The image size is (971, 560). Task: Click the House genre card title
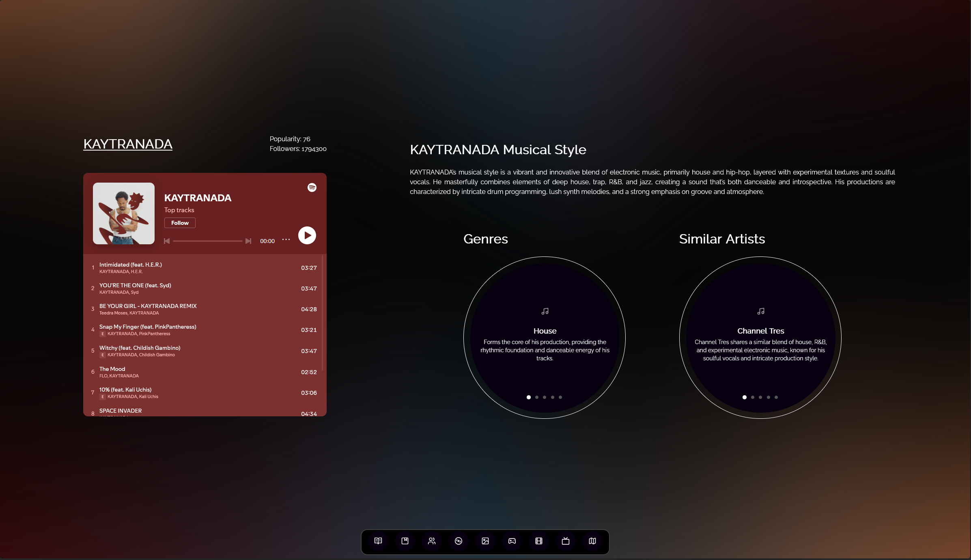pyautogui.click(x=545, y=331)
